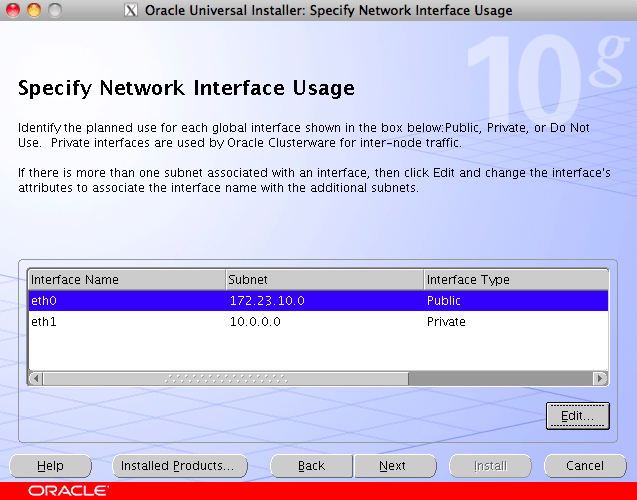Open the Help button
The width and height of the screenshot is (637, 500).
click(x=50, y=466)
